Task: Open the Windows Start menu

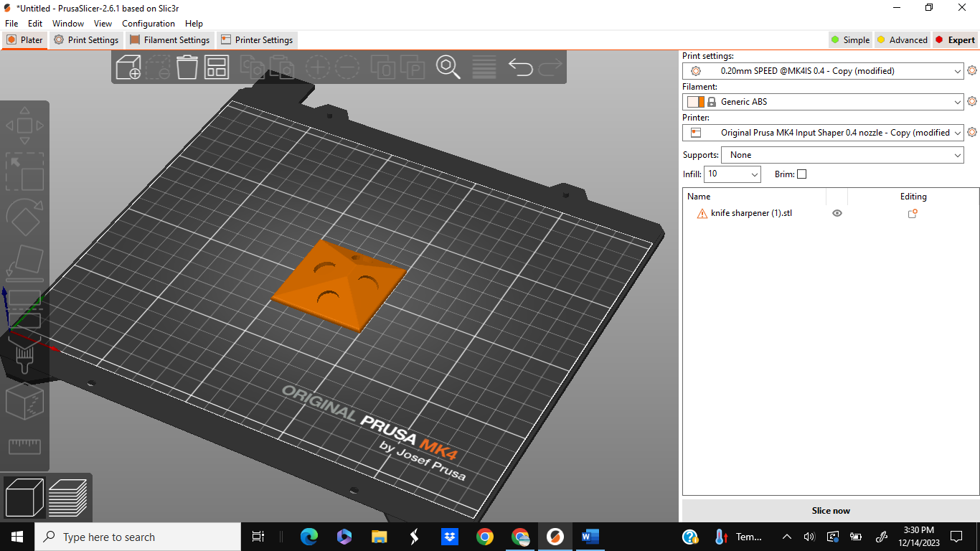Action: tap(17, 537)
